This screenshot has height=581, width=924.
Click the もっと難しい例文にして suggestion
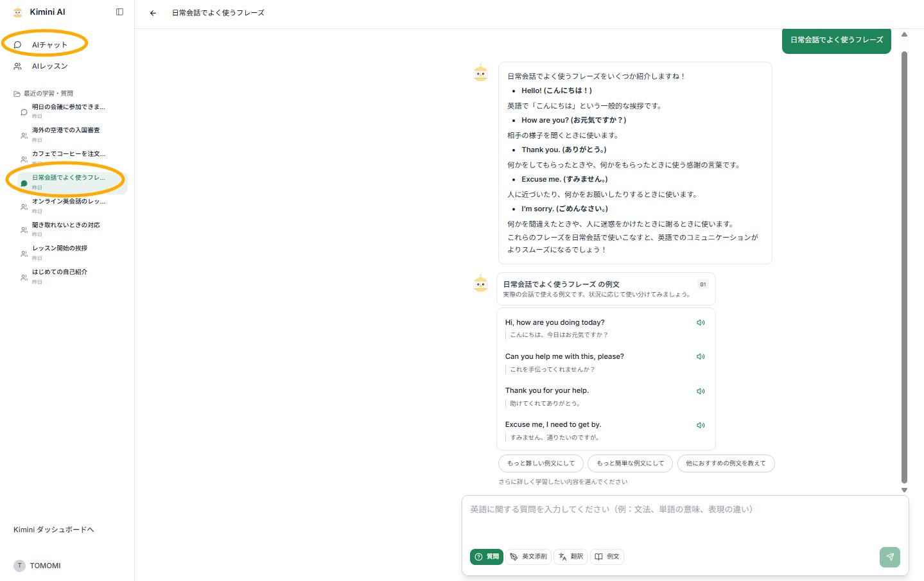541,464
